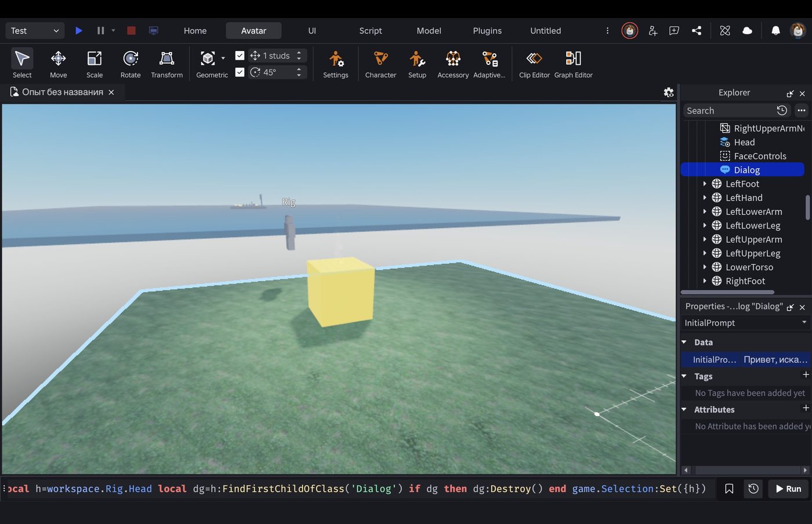Open the Adaptive animation tool
This screenshot has width=812, height=524.
click(490, 64)
